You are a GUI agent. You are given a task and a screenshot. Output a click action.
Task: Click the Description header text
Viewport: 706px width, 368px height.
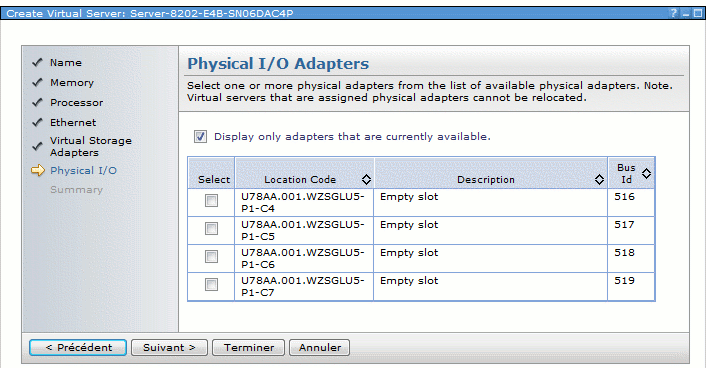[486, 180]
